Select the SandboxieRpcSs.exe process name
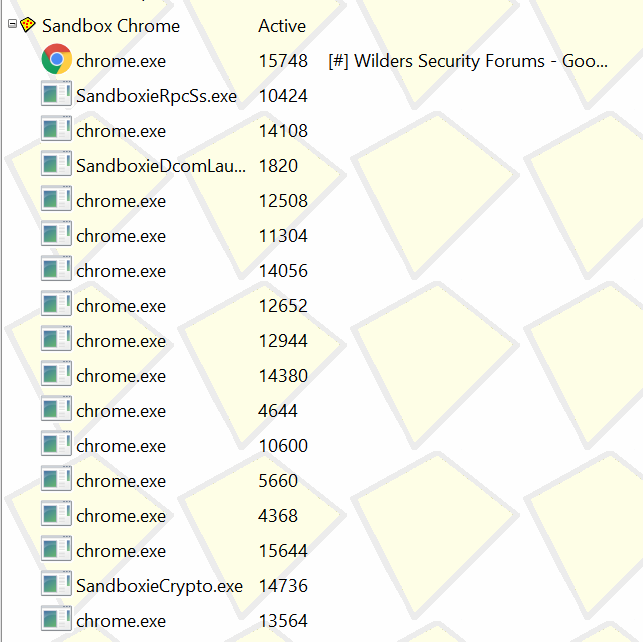 [x=156, y=96]
